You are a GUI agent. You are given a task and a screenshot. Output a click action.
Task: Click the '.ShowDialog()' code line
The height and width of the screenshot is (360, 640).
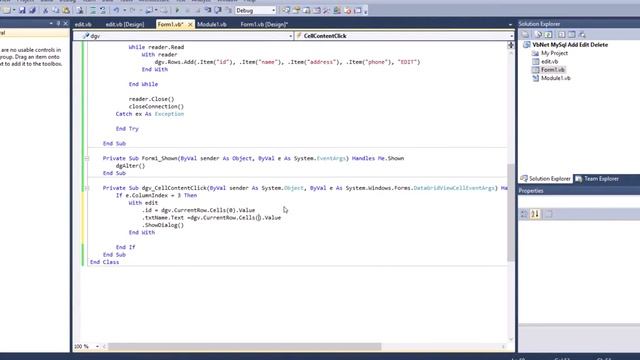[x=163, y=225]
